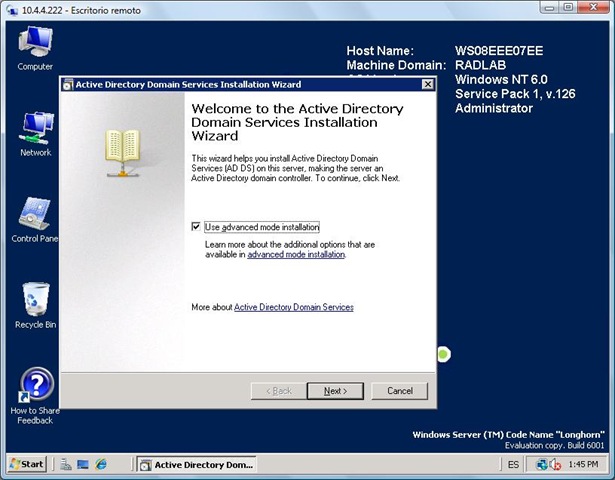Open the Start menu
Viewport: 615px width, 480px height.
[x=27, y=465]
